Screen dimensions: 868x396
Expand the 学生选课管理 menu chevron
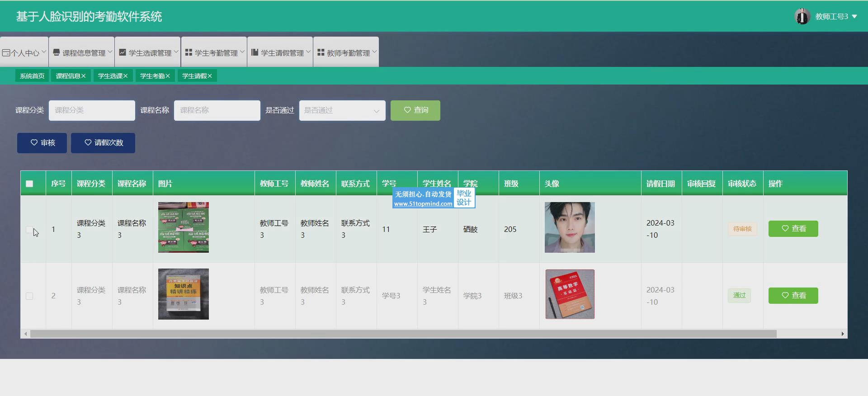click(176, 52)
